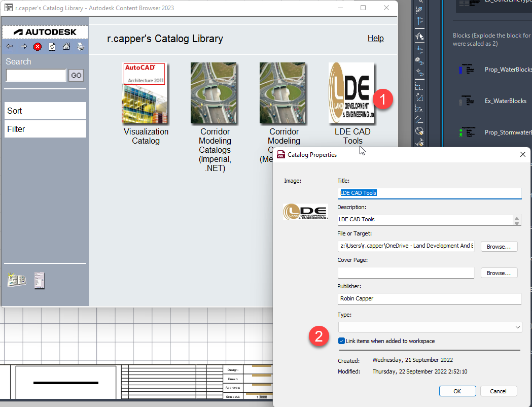Click the Description field scroll stepper

[x=517, y=220]
